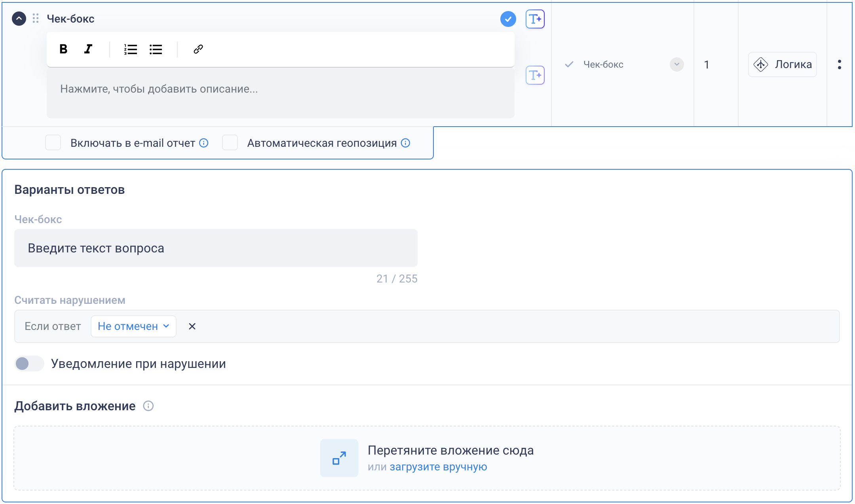Viewport: 855px width, 504px height.
Task: Insert a hyperlink in description
Action: click(198, 49)
